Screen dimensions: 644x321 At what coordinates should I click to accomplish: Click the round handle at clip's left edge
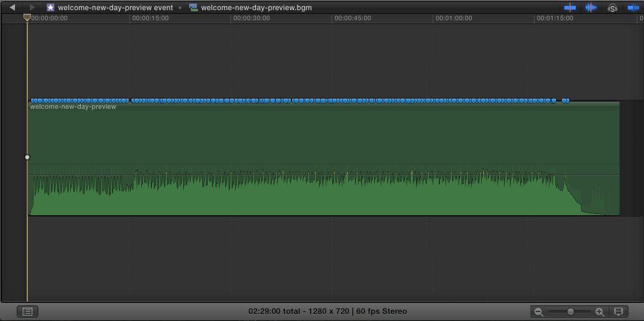(27, 157)
